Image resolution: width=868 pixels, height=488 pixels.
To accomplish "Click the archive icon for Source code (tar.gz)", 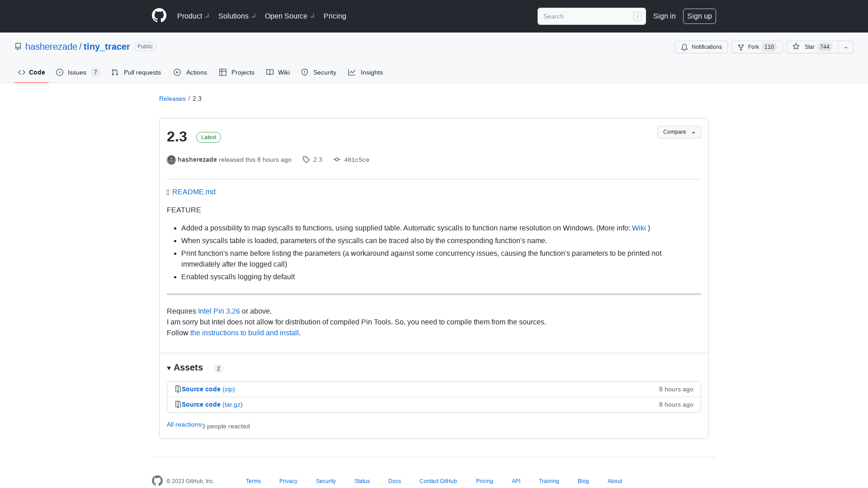I will point(178,404).
